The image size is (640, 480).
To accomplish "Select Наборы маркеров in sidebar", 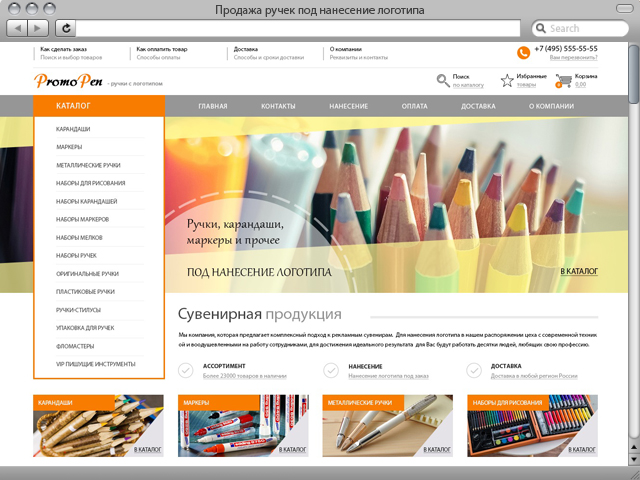I will pos(82,219).
